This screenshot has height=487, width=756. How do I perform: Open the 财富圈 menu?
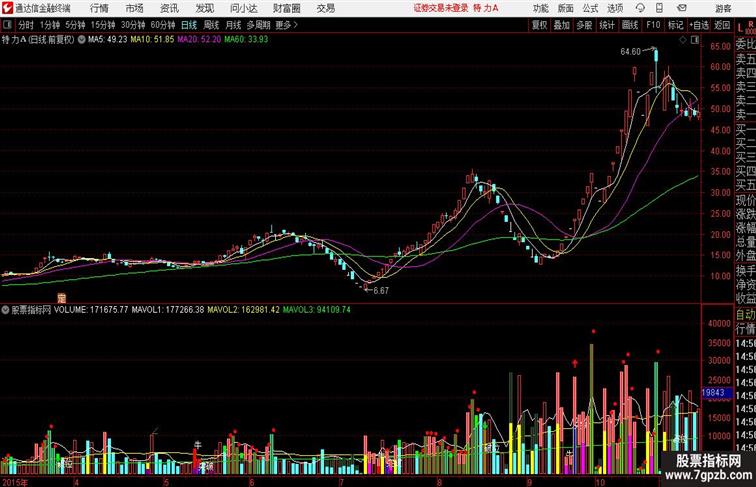286,8
